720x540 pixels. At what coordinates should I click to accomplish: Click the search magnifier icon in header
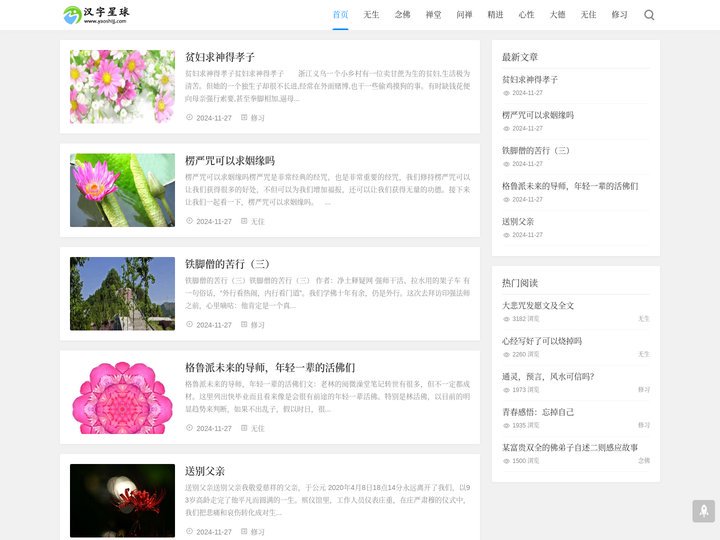point(649,15)
